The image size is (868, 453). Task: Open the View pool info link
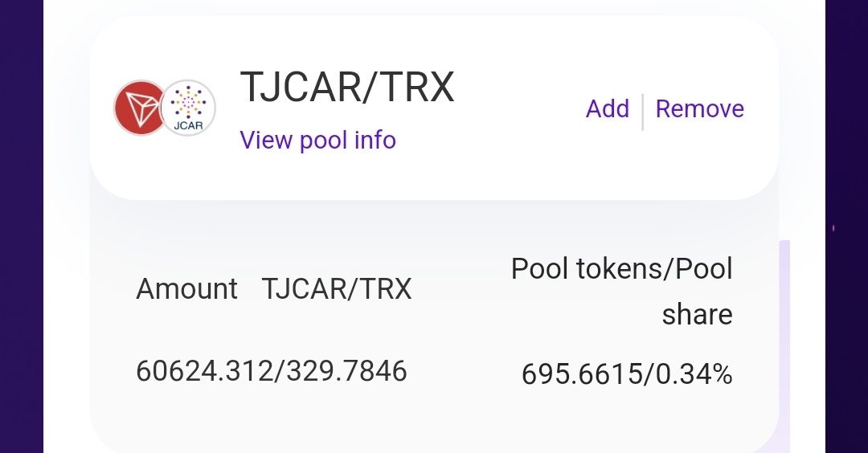point(317,140)
